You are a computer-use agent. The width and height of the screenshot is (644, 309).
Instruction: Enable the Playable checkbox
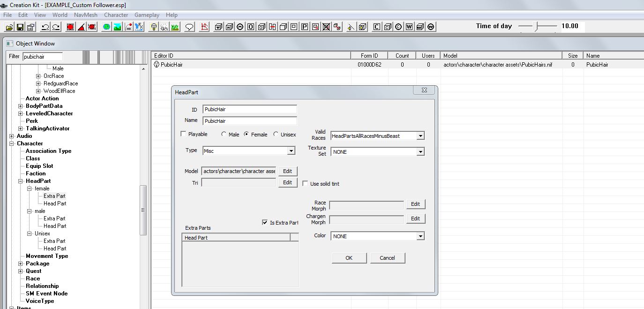click(x=183, y=134)
